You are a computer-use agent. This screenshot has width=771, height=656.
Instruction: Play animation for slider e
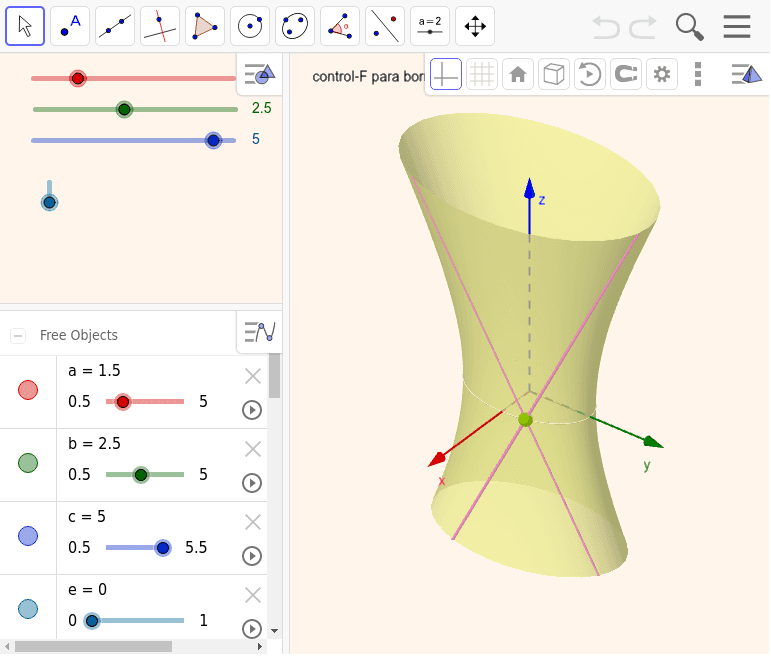[x=252, y=628]
